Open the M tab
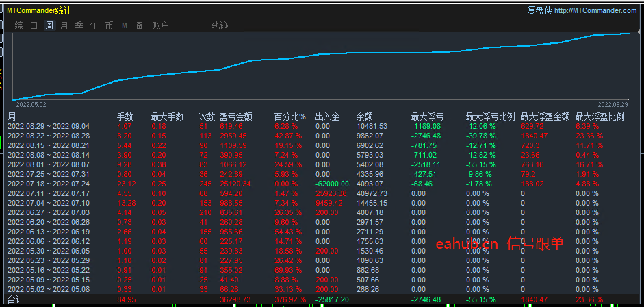 125,26
